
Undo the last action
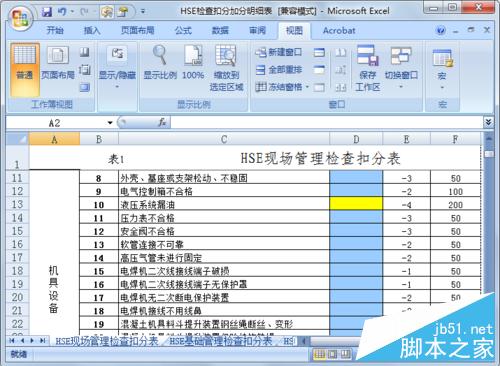point(62,12)
